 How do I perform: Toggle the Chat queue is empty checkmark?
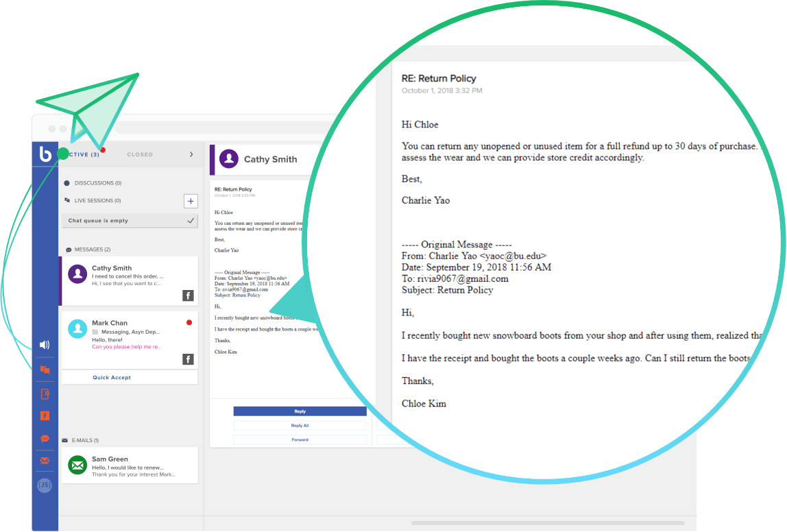point(191,221)
